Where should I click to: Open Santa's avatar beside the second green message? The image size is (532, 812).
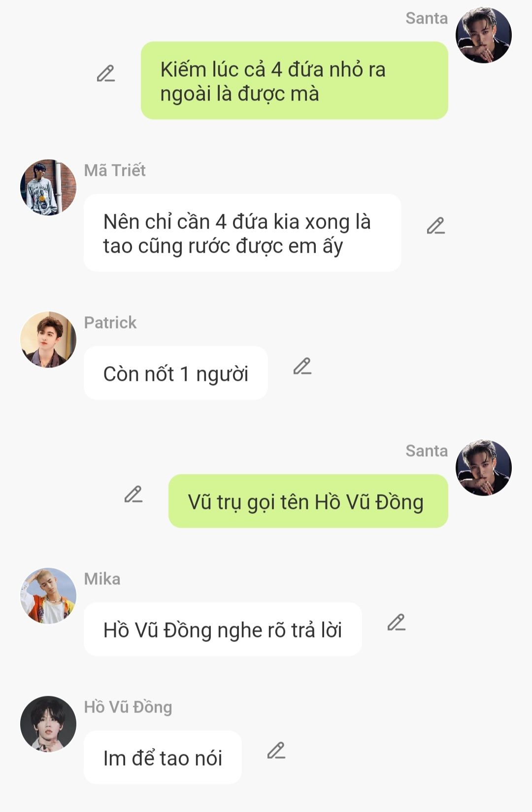[x=484, y=468]
